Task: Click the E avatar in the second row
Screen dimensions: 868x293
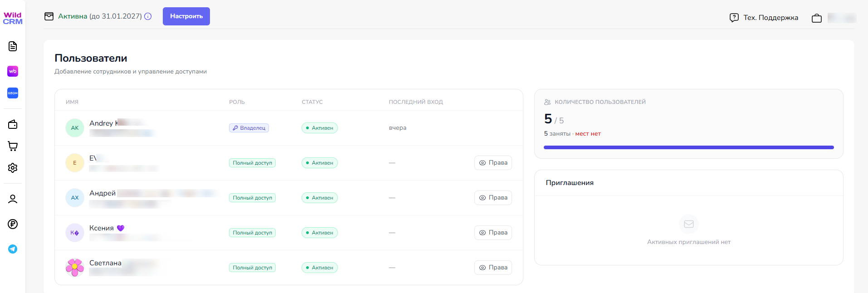Action: coord(75,163)
